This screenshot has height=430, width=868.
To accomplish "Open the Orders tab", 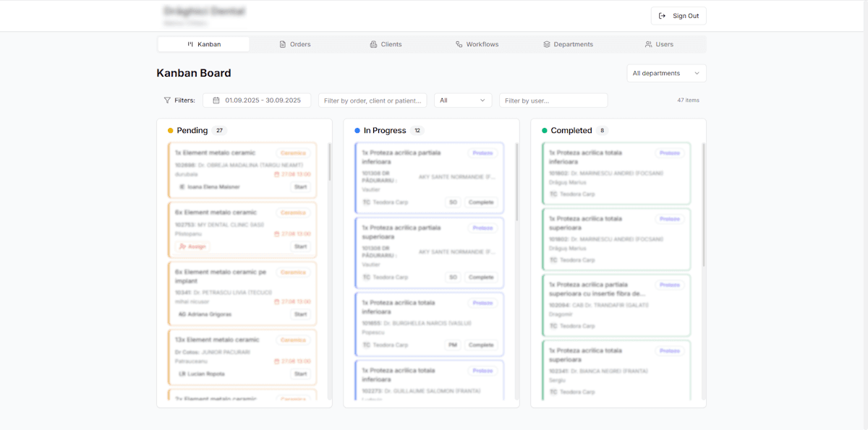I will (294, 44).
